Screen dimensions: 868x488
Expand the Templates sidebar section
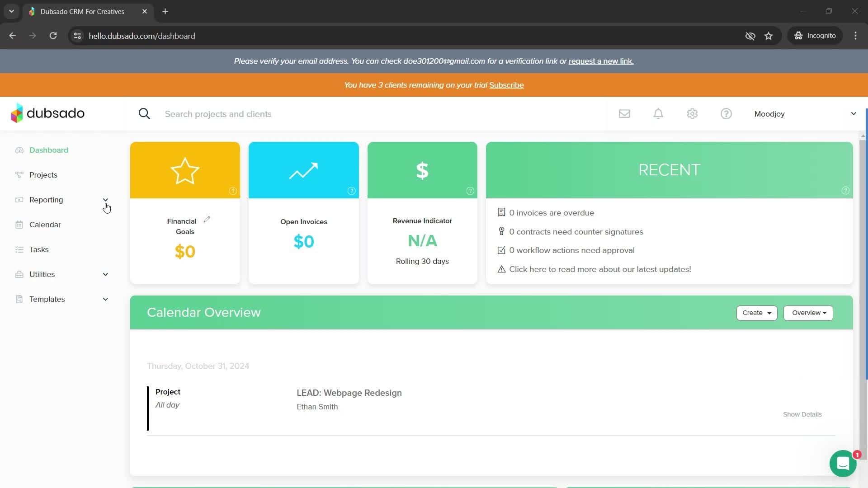(x=105, y=299)
